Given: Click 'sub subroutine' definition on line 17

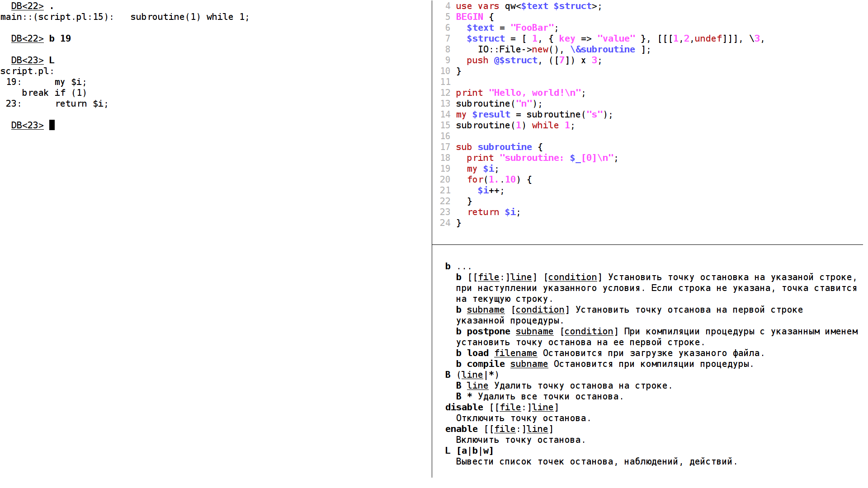Looking at the screenshot, I should tap(494, 147).
